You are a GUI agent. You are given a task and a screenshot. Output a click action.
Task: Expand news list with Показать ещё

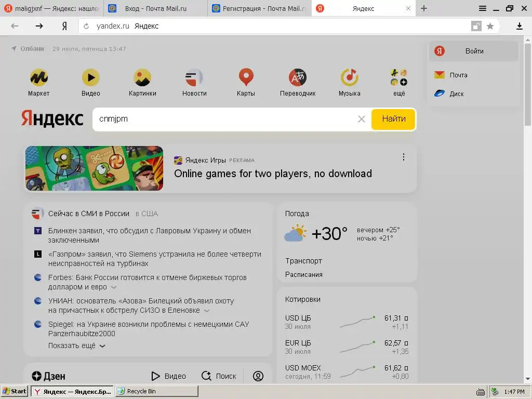point(77,345)
